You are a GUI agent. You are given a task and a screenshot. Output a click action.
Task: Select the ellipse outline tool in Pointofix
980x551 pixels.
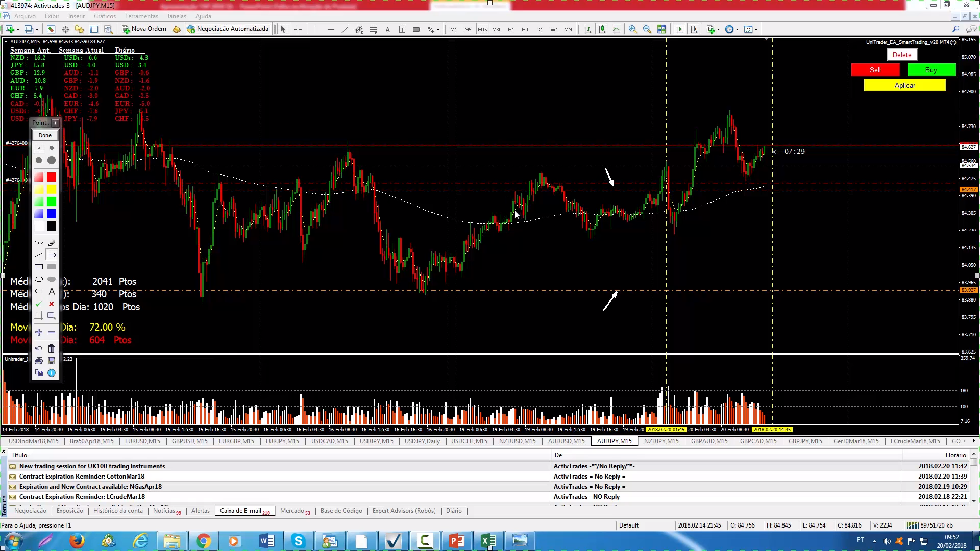[x=39, y=279]
